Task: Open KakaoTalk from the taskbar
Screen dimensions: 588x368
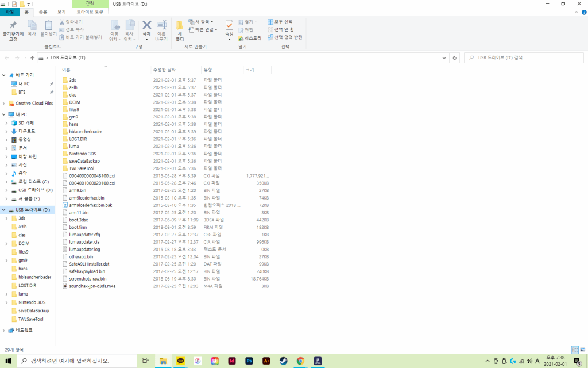Action: (x=180, y=361)
